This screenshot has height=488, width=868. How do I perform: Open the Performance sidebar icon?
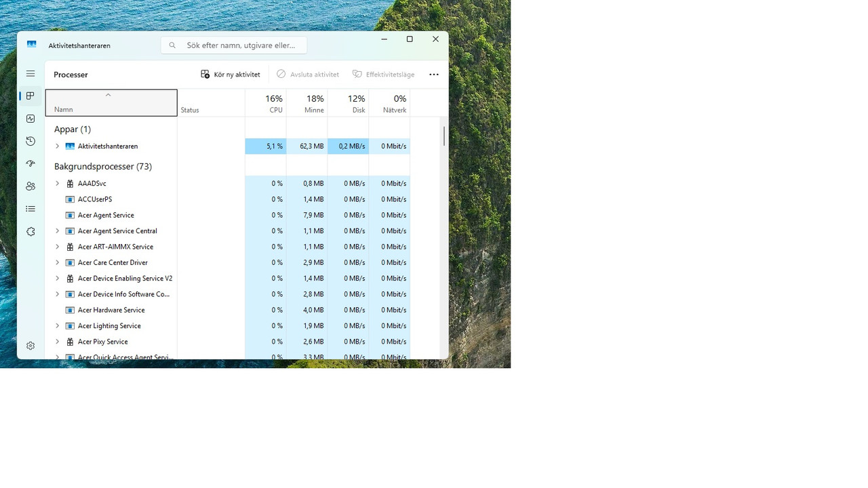pyautogui.click(x=31, y=119)
